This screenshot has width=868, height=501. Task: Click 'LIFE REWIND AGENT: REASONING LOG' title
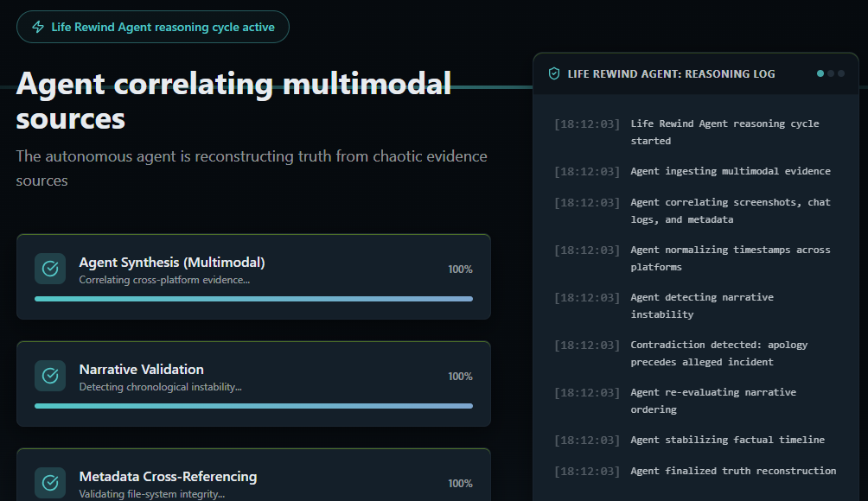point(671,73)
